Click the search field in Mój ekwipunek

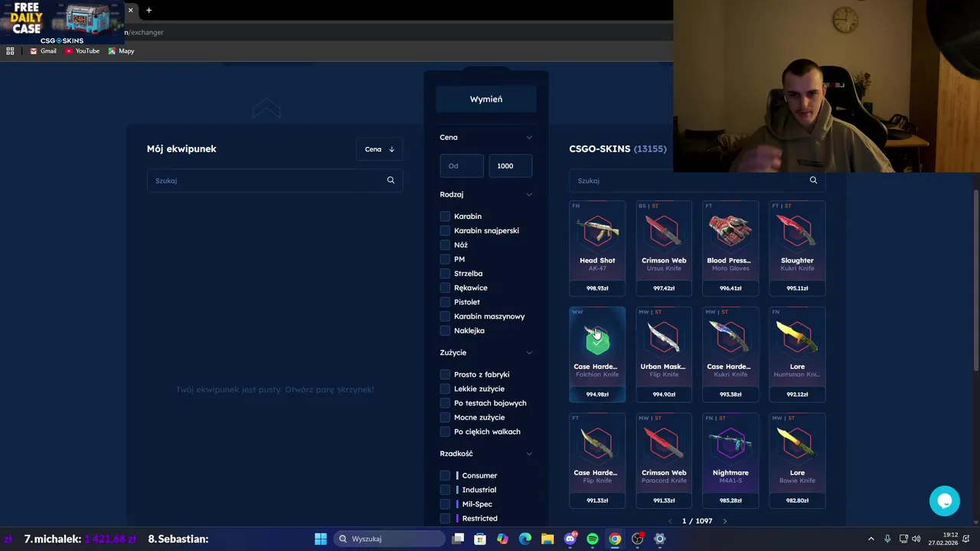point(275,181)
